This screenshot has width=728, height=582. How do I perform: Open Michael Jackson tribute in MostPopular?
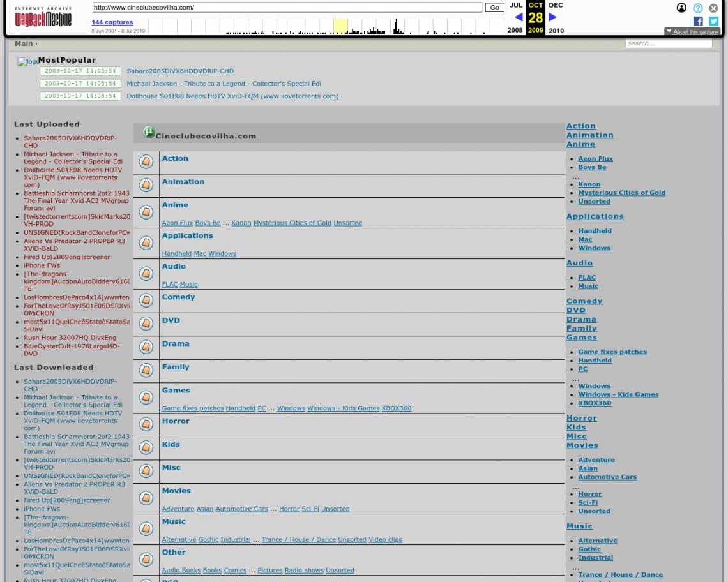point(224,84)
